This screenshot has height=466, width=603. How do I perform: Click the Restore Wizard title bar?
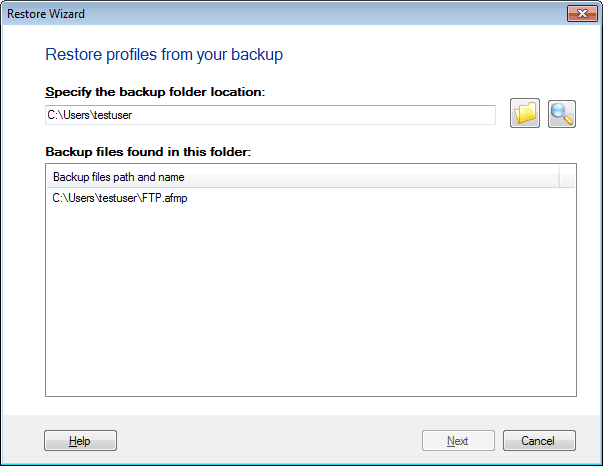pos(300,13)
